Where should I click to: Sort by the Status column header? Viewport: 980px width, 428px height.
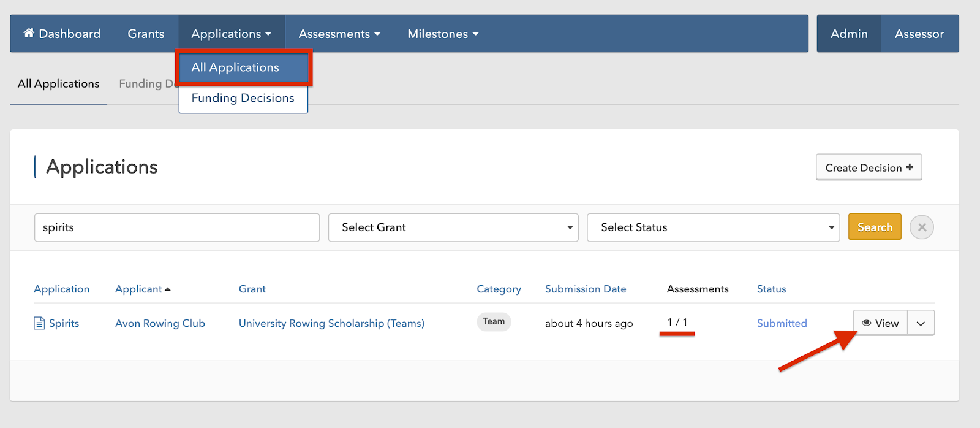[771, 289]
